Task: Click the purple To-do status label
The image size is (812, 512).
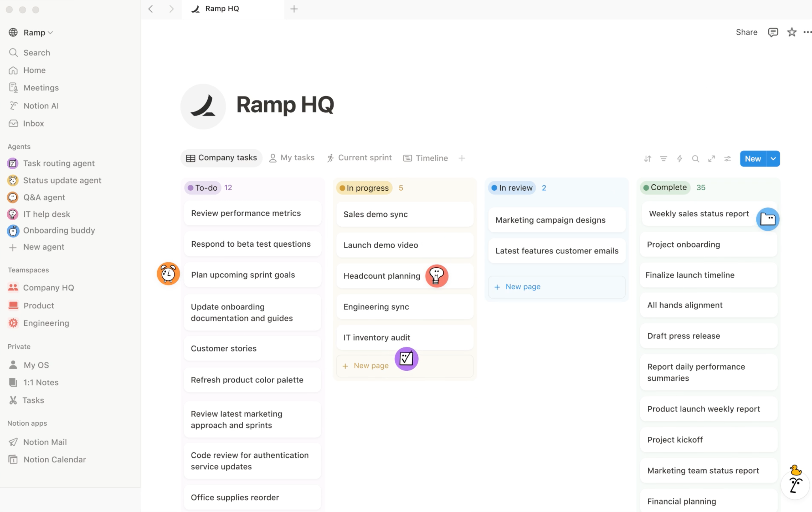Action: pyautogui.click(x=203, y=188)
